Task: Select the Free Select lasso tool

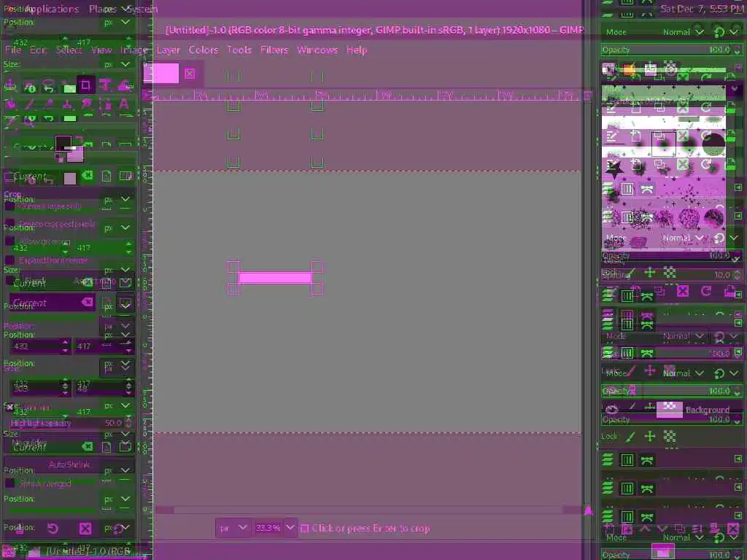Action: click(x=48, y=86)
